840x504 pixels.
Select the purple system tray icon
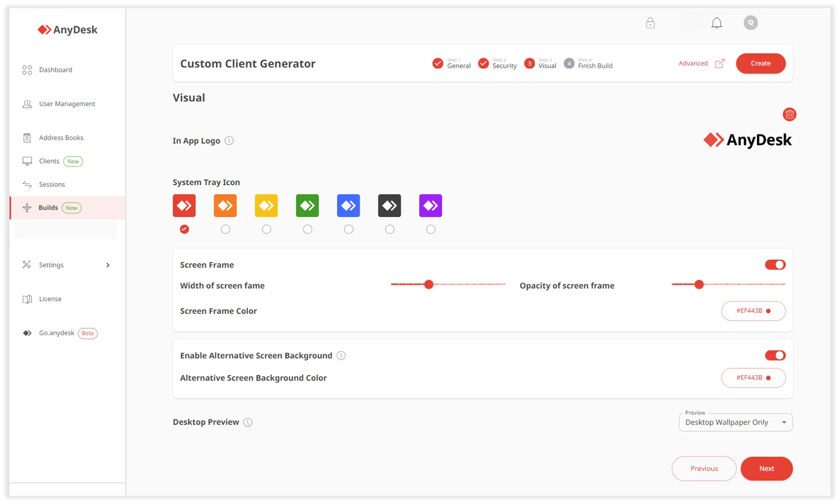tap(430, 206)
